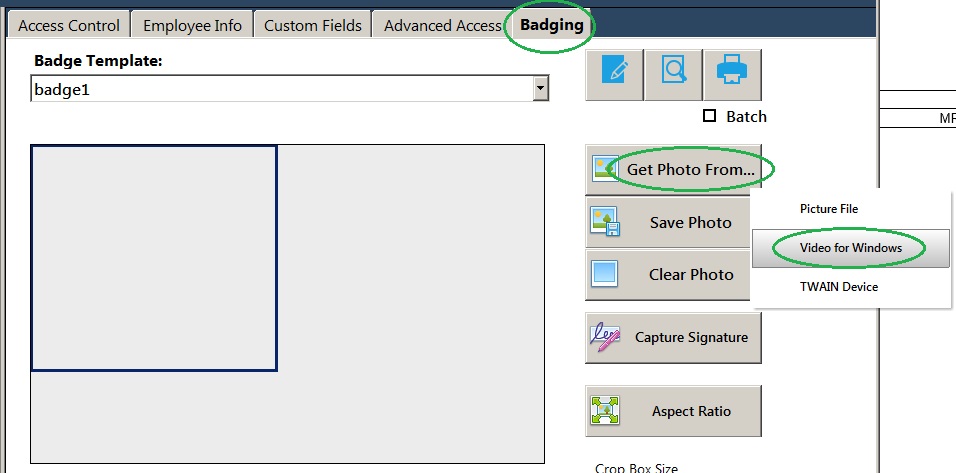Click the Clear Photo blank image icon
The width and height of the screenshot is (956, 473).
604,274
